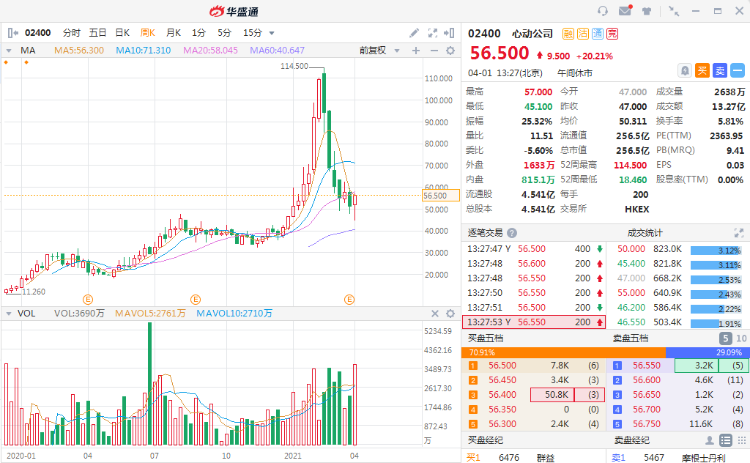The width and height of the screenshot is (750, 463).
Task: Zoom out chart with minus icon
Action: point(434,50)
